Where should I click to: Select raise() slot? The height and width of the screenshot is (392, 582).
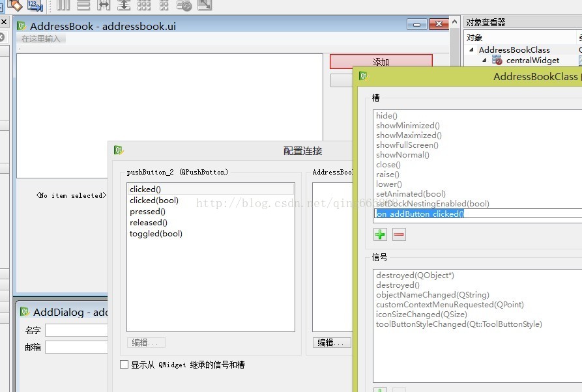click(388, 175)
